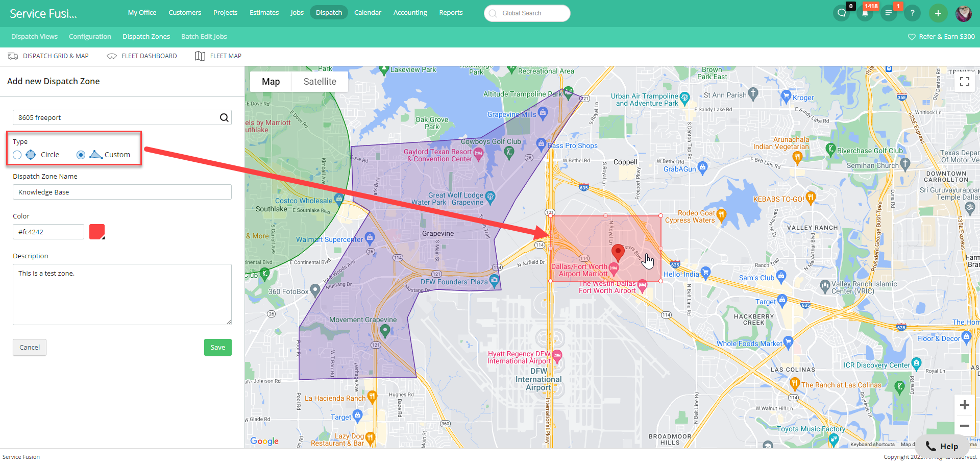Open the Dispatch menu
980x465 pixels.
click(x=329, y=12)
